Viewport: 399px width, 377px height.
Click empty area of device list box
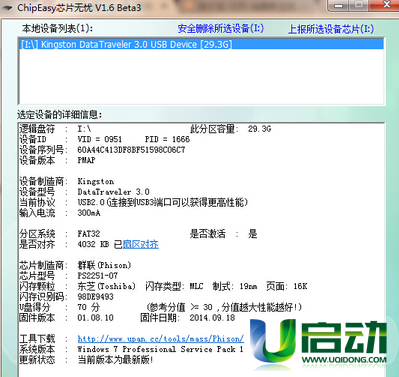[201, 77]
